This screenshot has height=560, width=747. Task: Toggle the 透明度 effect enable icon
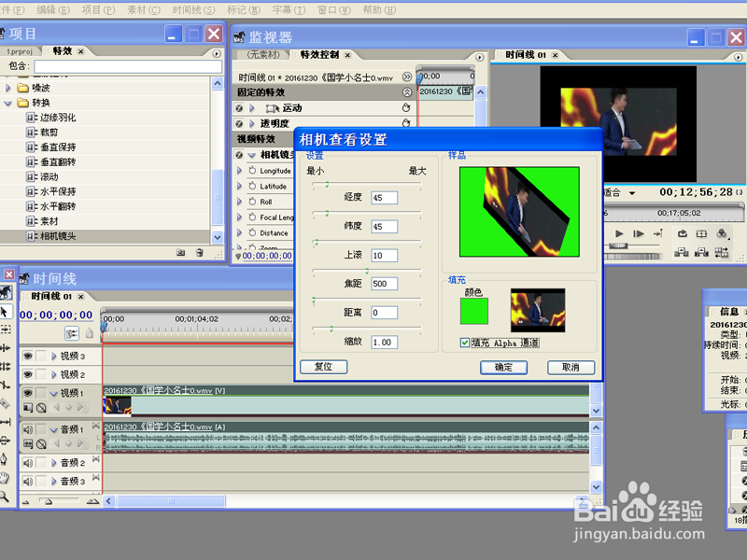[x=239, y=124]
